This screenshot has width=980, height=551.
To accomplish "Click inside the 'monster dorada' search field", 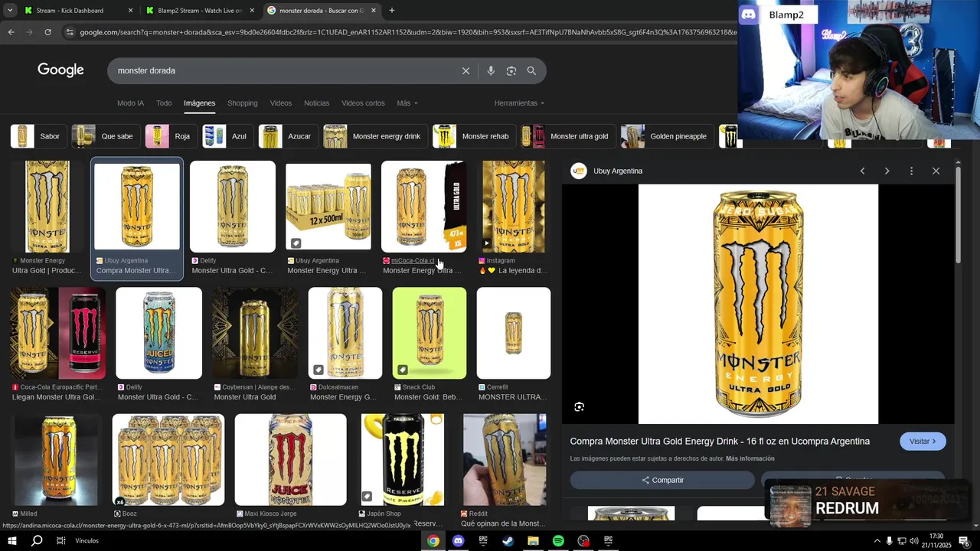I will [x=283, y=70].
